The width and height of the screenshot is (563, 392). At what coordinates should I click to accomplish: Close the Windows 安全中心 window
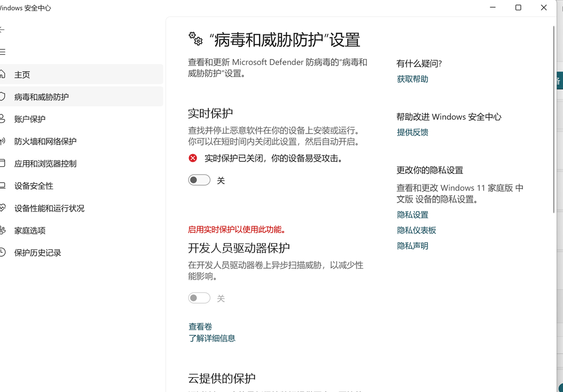544,7
